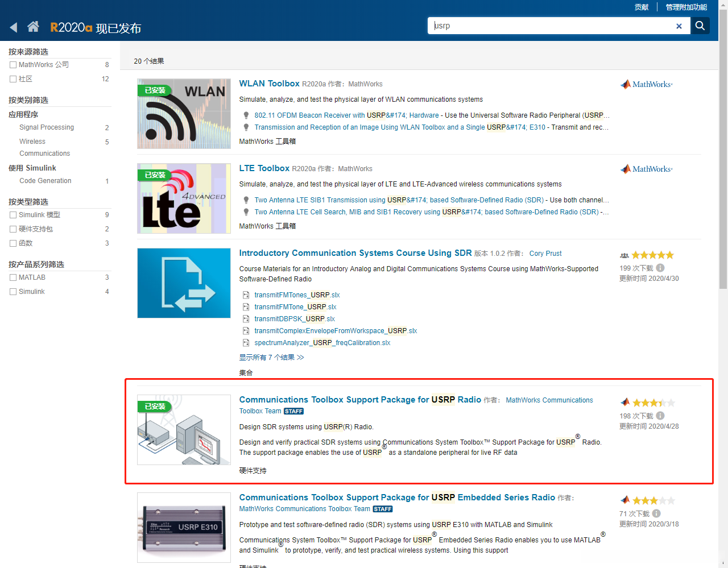Open transmitFMTone_USRP.slx file

[x=295, y=307]
